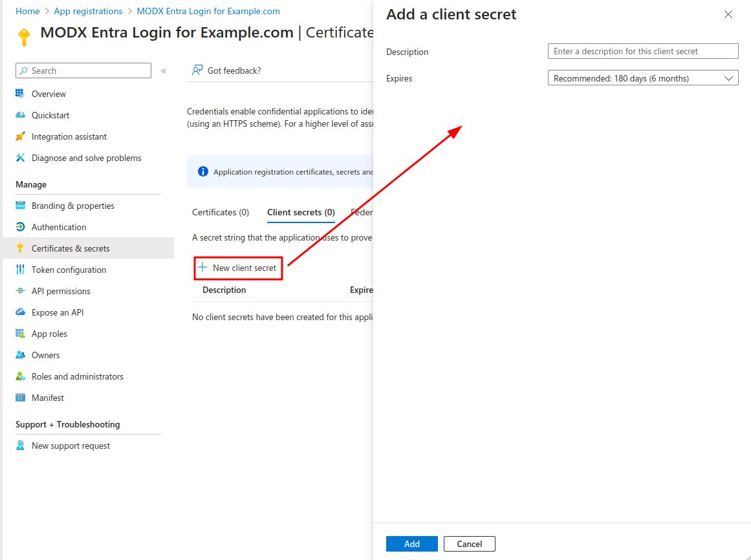Open the Expires dropdown

coord(643,78)
